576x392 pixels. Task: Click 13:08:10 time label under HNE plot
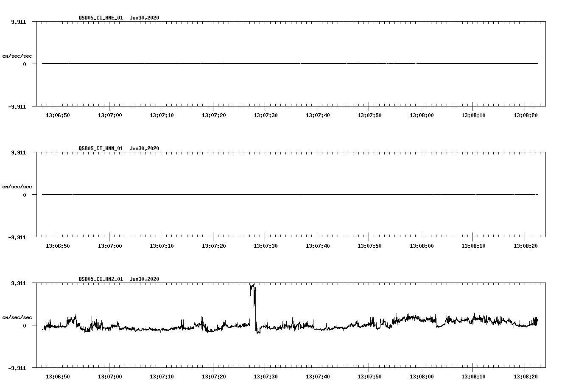point(473,115)
